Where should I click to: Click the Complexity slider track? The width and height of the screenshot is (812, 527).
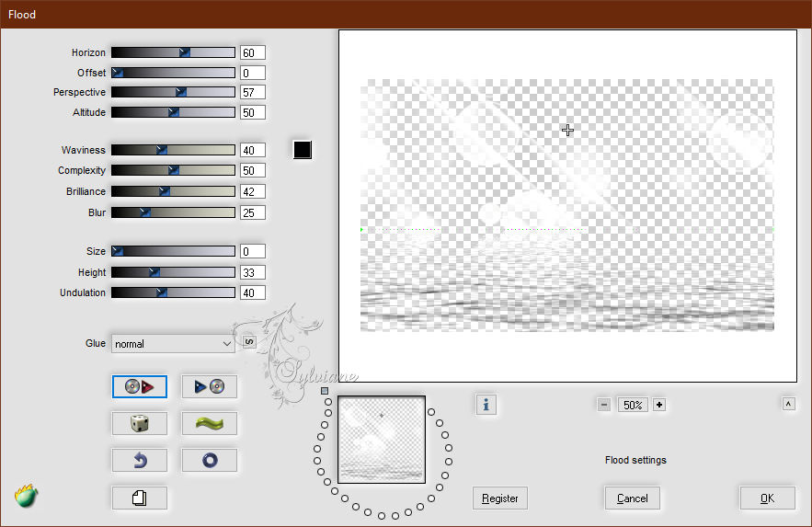pyautogui.click(x=173, y=170)
